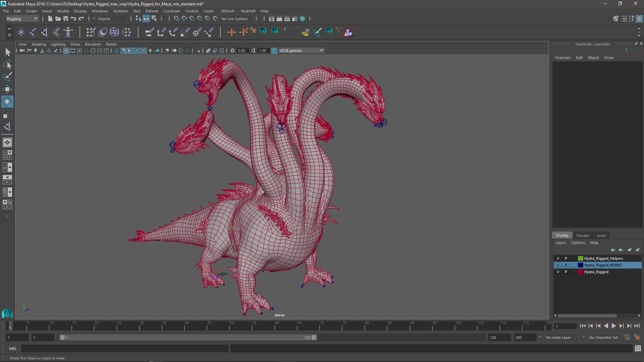Click the Create IK Handle shelf icon

pos(44,32)
